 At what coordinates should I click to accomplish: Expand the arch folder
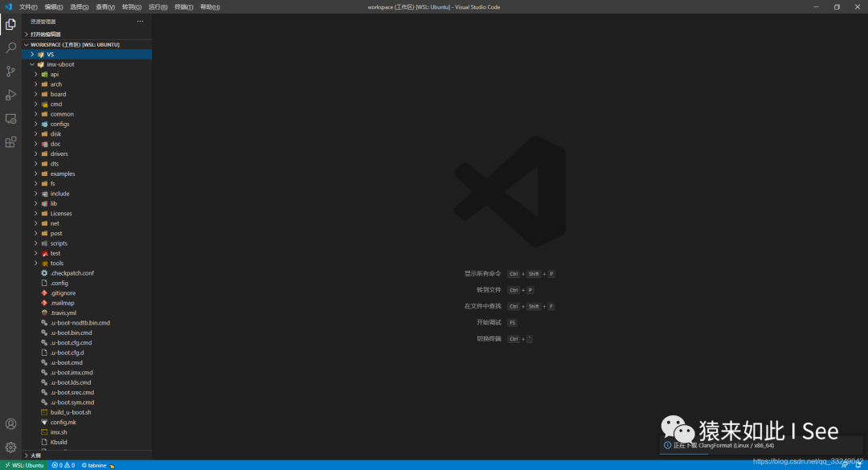(x=87, y=84)
